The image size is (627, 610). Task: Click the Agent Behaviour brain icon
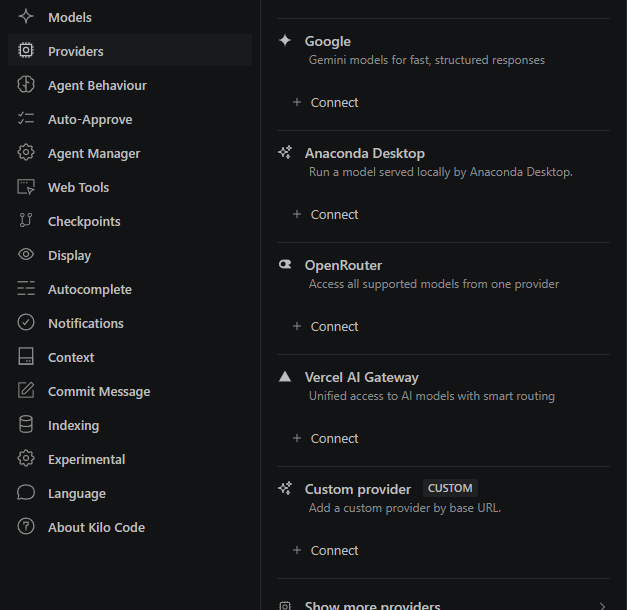coord(26,84)
